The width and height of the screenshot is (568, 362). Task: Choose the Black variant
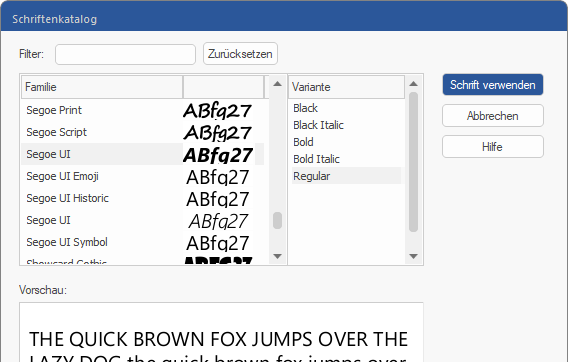pyautogui.click(x=347, y=108)
